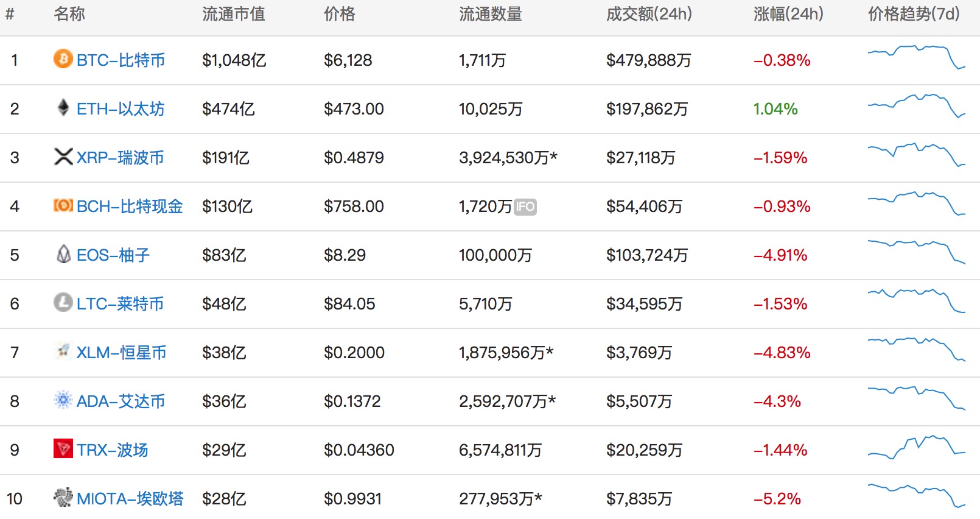Click the Ethereum diamond icon
Viewport: 980px width, 519px height.
point(63,108)
